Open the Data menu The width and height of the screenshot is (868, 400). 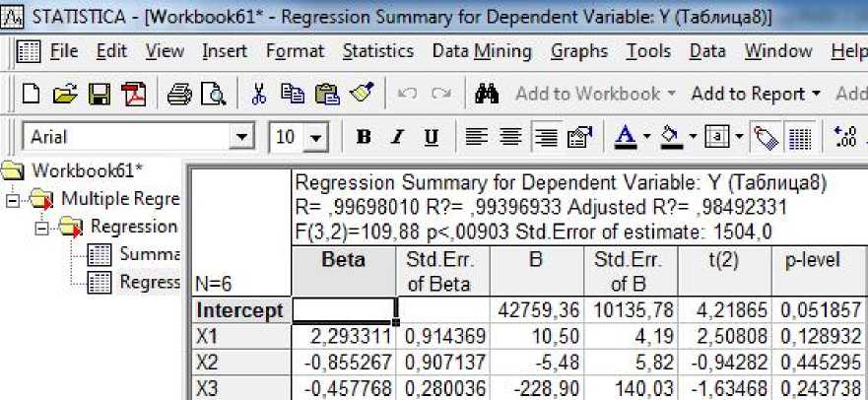pos(706,51)
